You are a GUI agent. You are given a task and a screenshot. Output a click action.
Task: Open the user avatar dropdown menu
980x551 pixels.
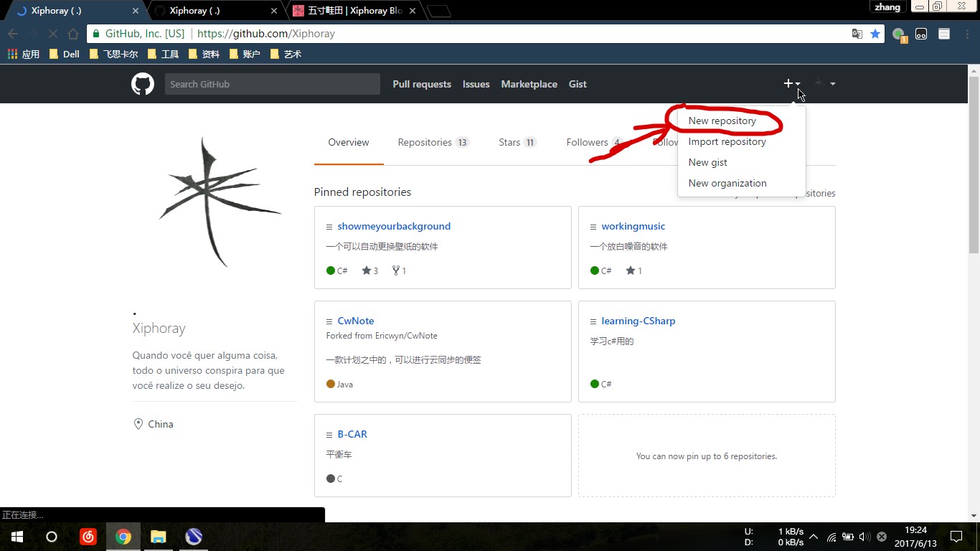824,84
